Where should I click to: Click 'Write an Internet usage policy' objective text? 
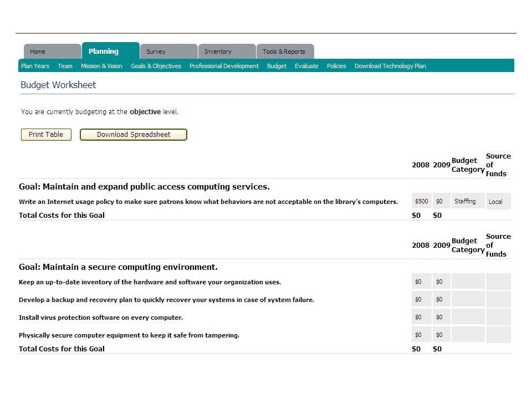coord(208,202)
